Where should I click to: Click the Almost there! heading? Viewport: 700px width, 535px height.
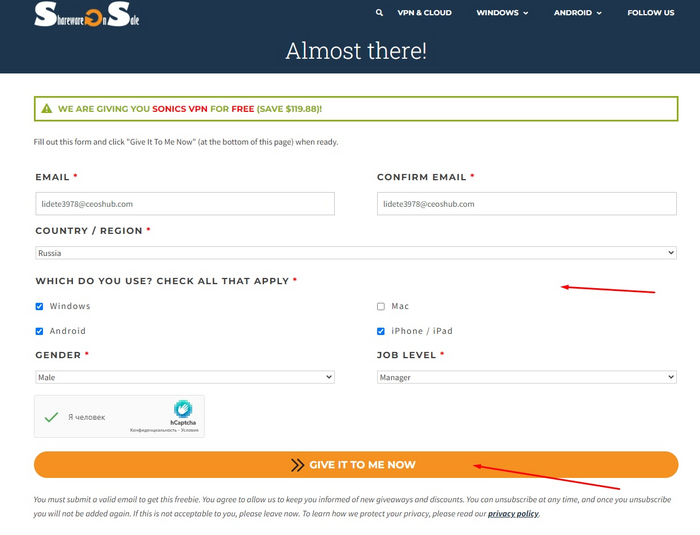(356, 50)
